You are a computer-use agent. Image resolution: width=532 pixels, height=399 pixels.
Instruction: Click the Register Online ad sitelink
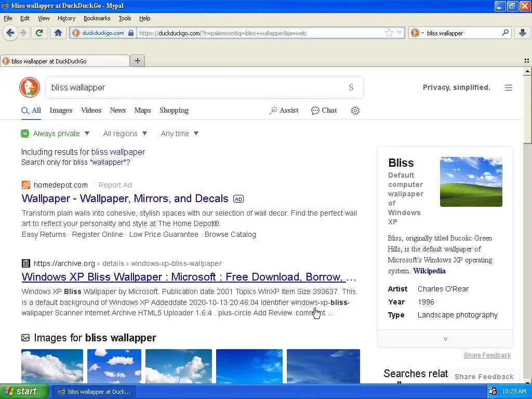click(x=97, y=234)
